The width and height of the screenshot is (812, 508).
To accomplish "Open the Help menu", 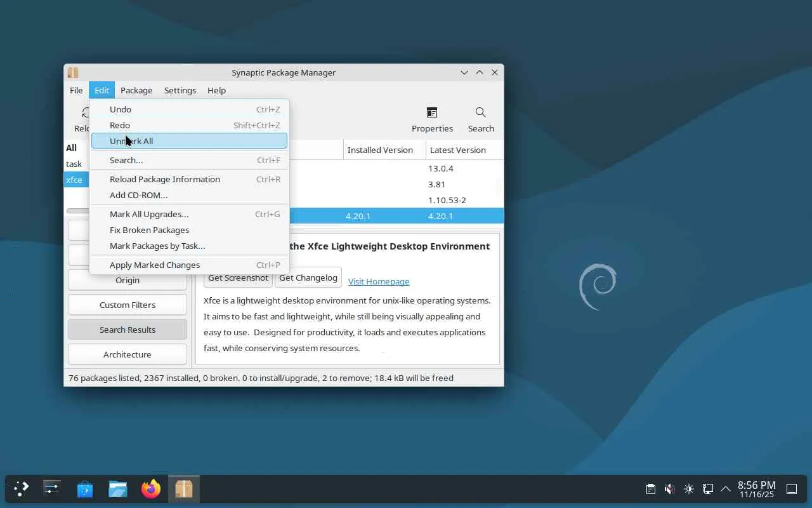I will (x=216, y=90).
